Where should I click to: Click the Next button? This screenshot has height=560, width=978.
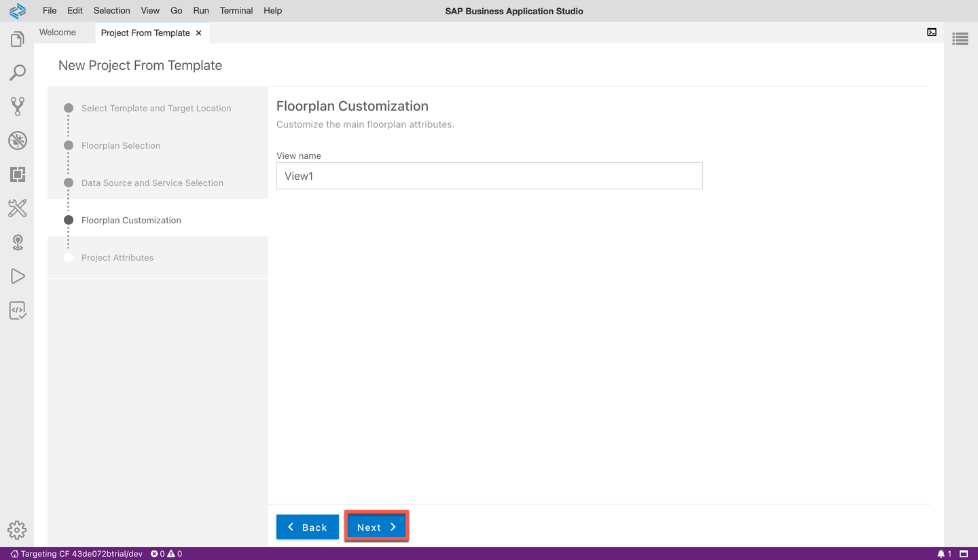376,527
